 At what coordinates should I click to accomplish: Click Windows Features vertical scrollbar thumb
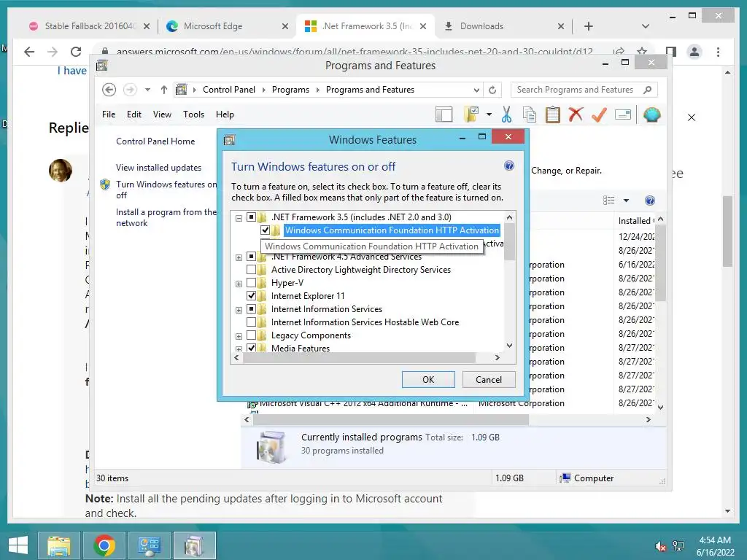pos(509,242)
